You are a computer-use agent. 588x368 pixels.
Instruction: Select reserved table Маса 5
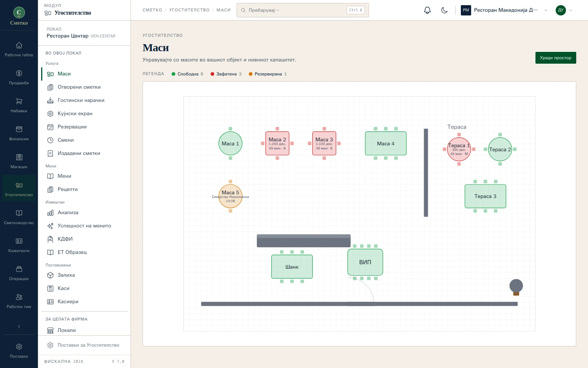coord(230,197)
